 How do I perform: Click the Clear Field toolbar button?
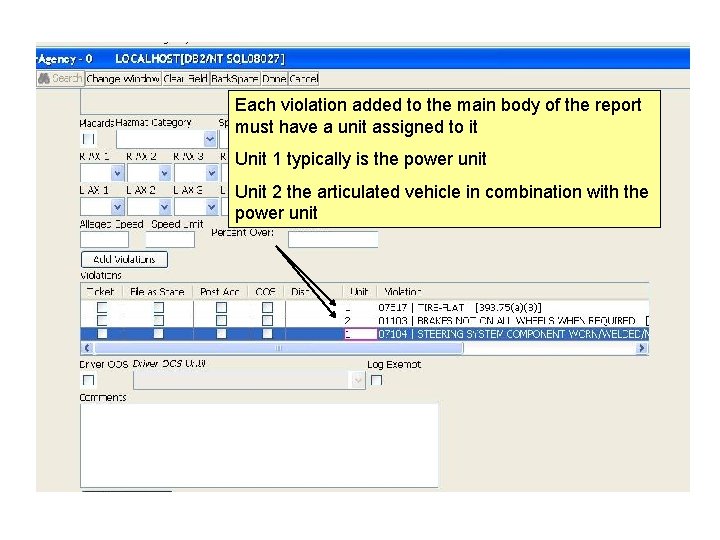tap(186, 79)
